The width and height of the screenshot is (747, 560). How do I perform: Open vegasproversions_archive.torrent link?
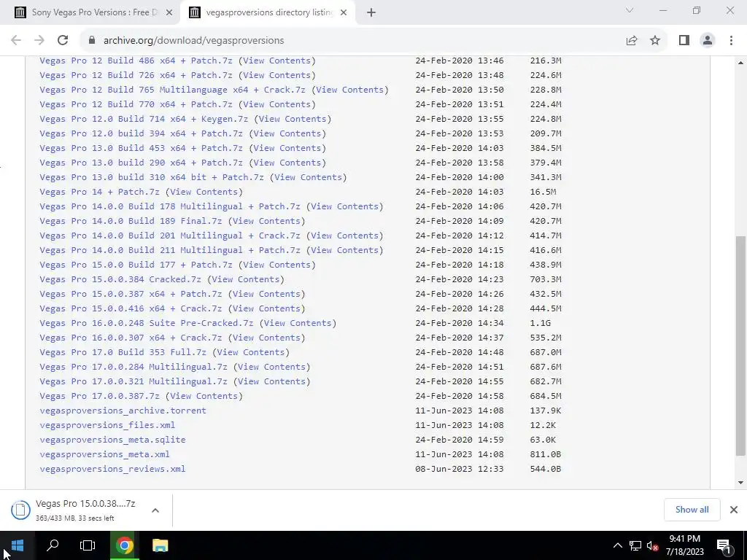(x=123, y=411)
